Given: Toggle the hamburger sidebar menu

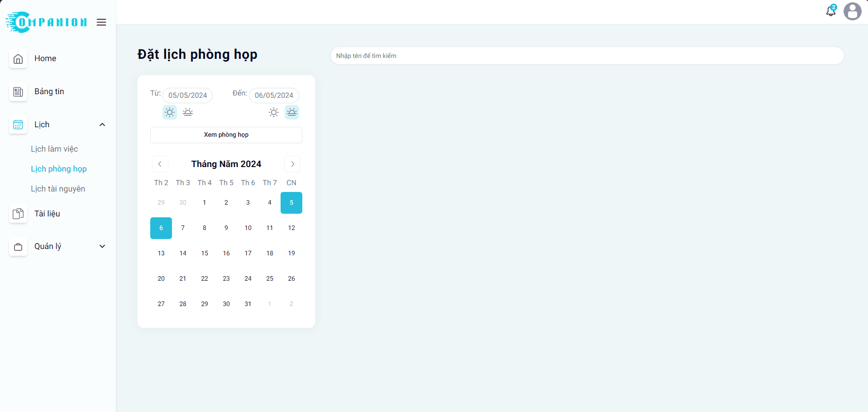Looking at the screenshot, I should [101, 22].
